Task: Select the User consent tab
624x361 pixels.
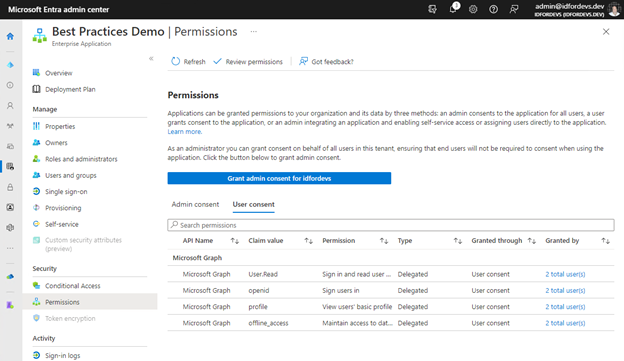Action: (254, 204)
